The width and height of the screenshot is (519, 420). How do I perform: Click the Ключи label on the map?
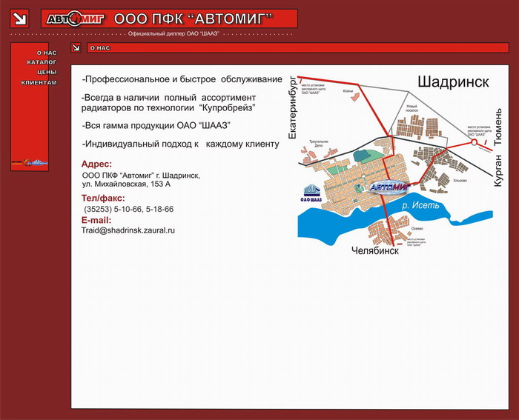[348, 91]
